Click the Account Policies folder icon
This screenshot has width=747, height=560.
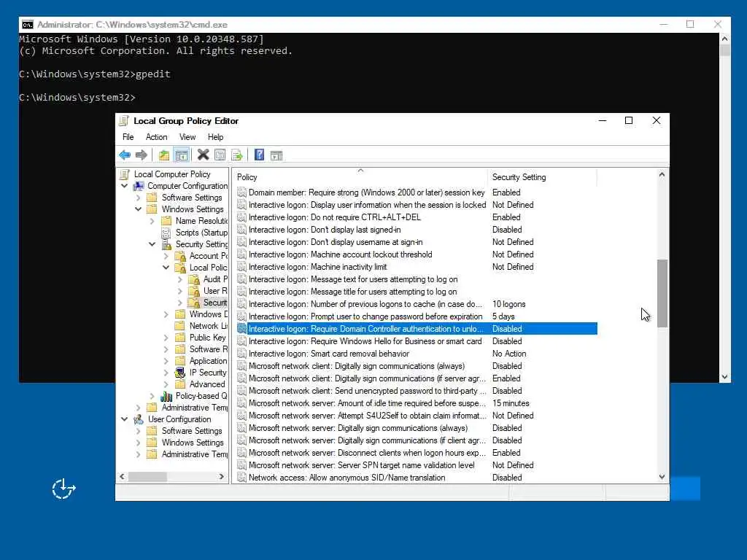coord(180,256)
